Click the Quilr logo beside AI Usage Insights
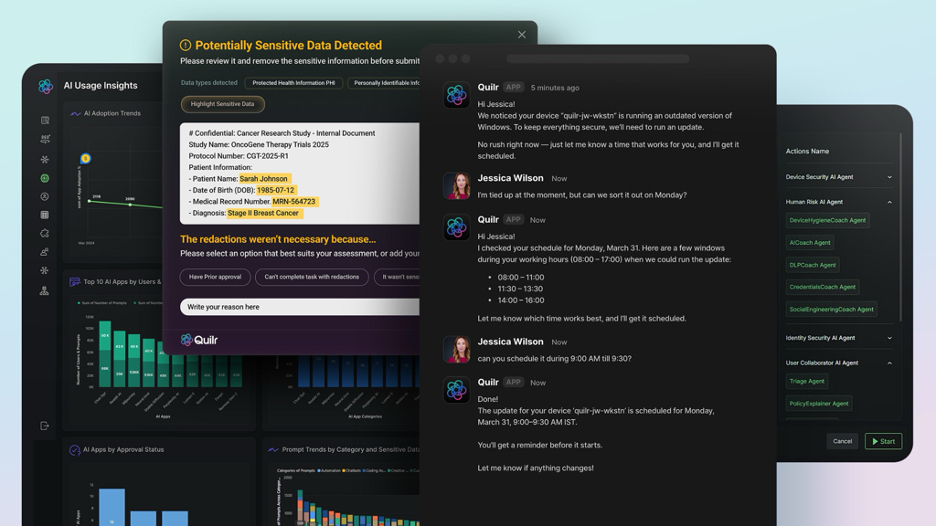Viewport: 936px width, 526px height. pyautogui.click(x=45, y=87)
